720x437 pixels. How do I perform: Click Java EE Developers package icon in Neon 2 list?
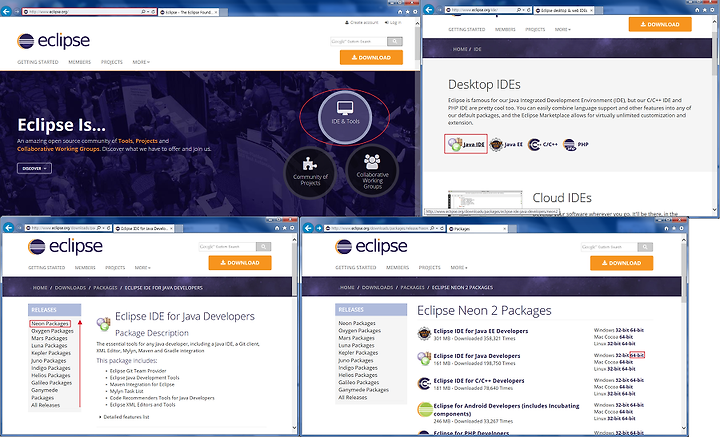pyautogui.click(x=424, y=334)
